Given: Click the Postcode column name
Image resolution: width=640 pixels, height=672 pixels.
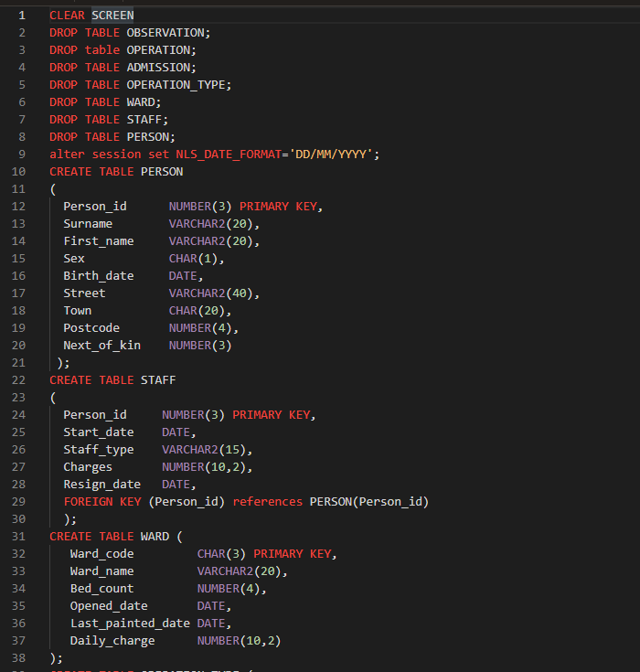Looking at the screenshot, I should click(91, 328).
